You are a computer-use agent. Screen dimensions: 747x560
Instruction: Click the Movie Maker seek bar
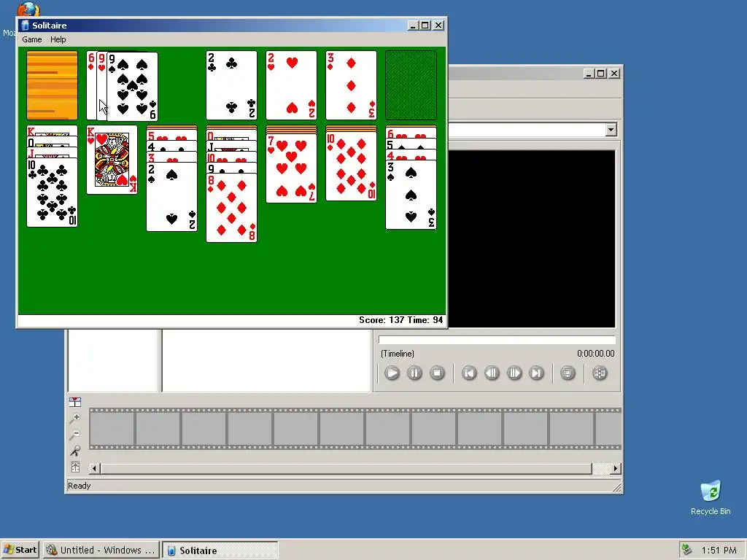click(497, 340)
